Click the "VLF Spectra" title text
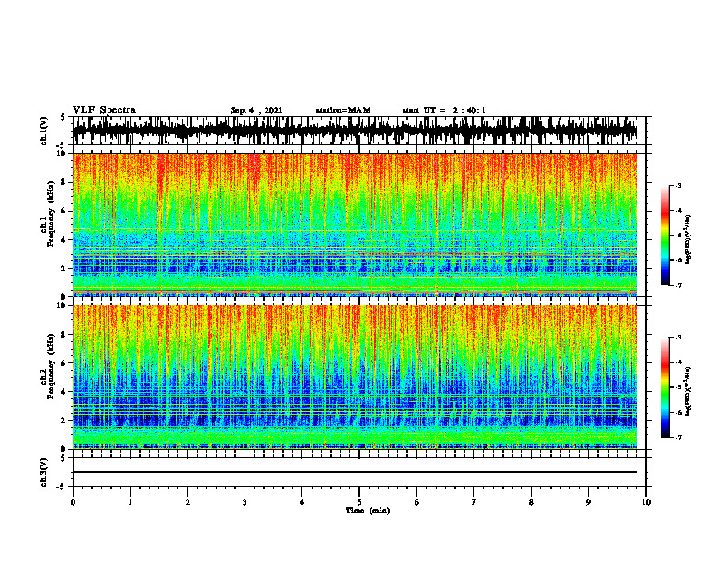 click(104, 110)
